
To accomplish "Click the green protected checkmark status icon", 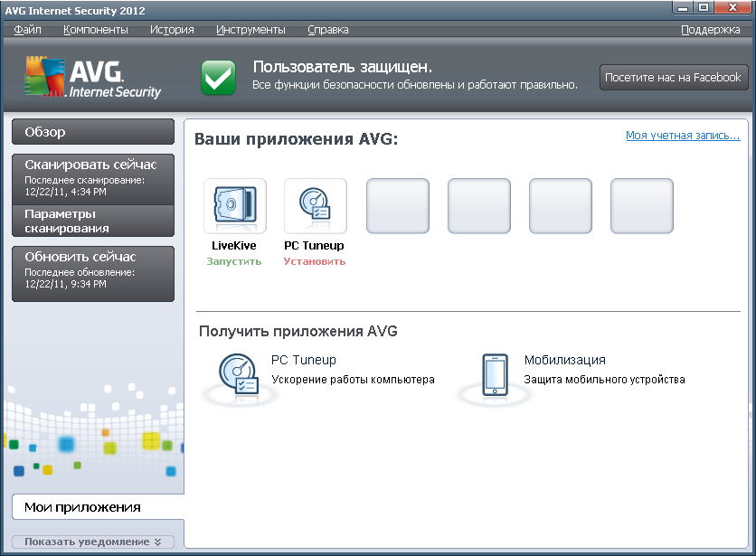I will coord(219,77).
